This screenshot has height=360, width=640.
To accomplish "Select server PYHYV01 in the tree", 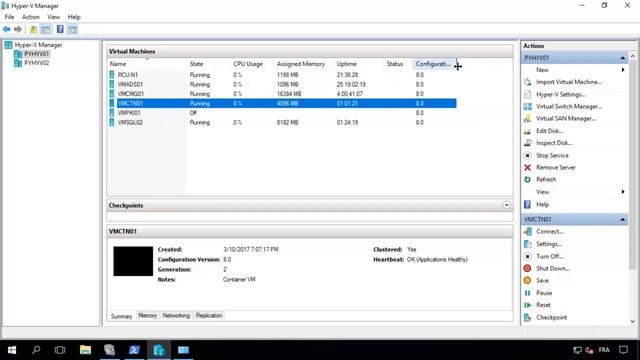I will pyautogui.click(x=36, y=54).
